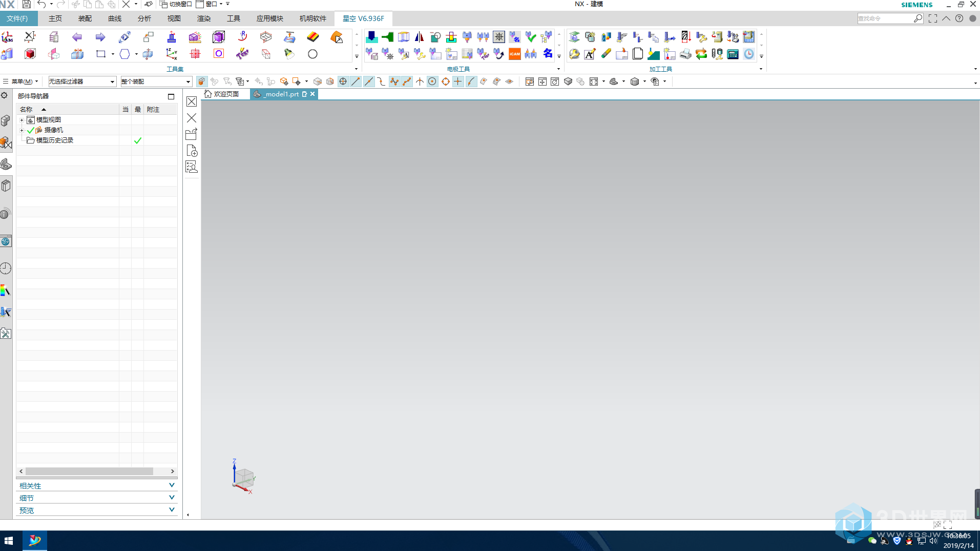This screenshot has width=980, height=551.
Task: Select the hexagon polygon tool
Action: point(124,54)
